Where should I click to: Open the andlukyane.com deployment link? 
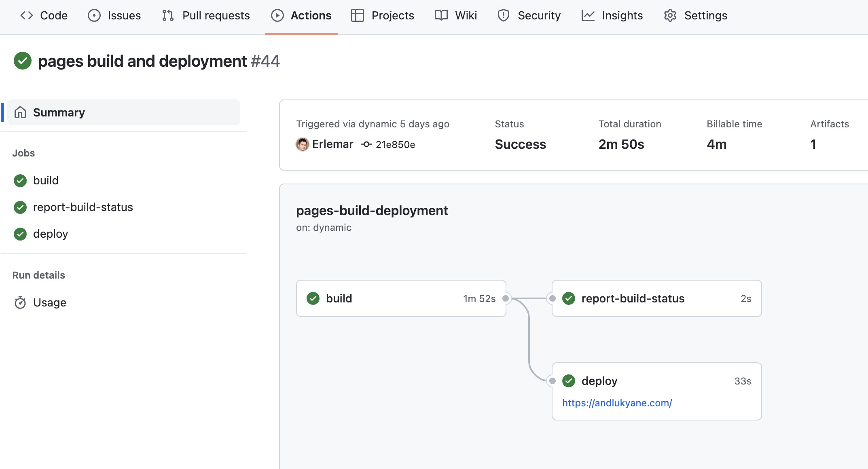point(617,403)
